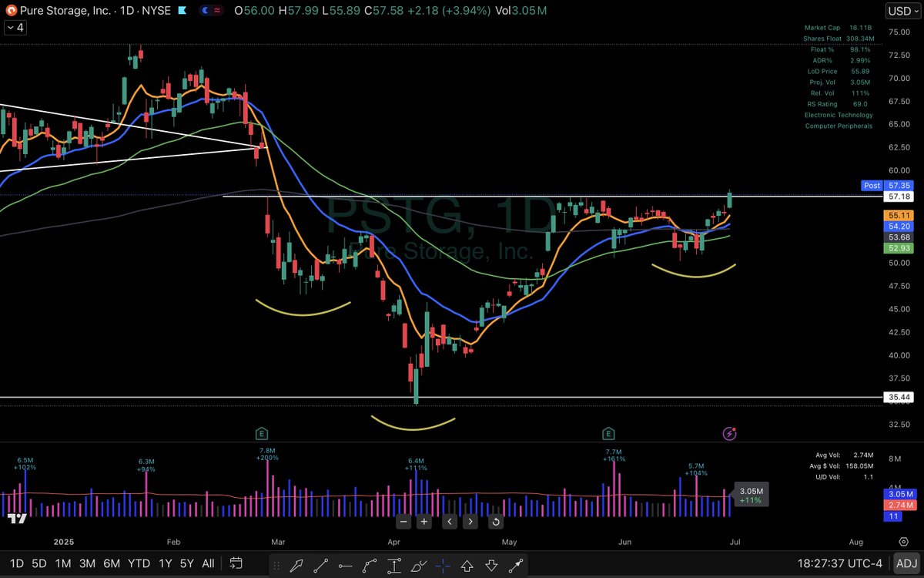The image size is (924, 578).
Task: Click the 35.44 support line price label
Action: pos(899,398)
